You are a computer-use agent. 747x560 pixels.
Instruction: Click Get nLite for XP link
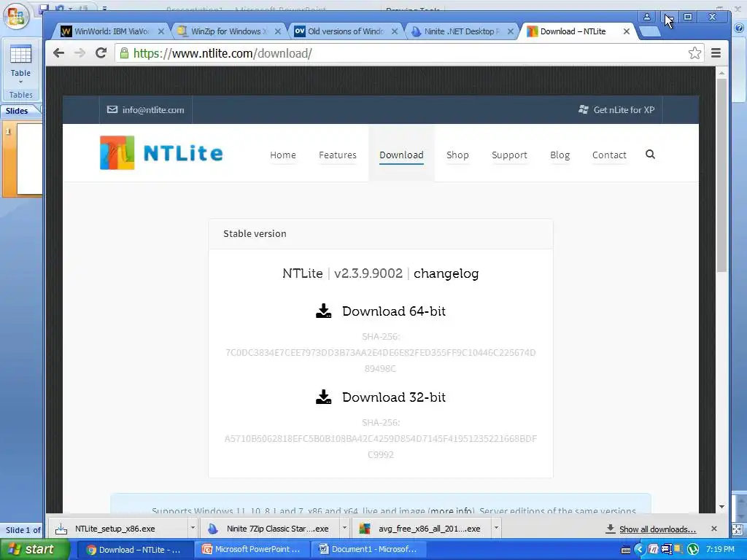(624, 110)
